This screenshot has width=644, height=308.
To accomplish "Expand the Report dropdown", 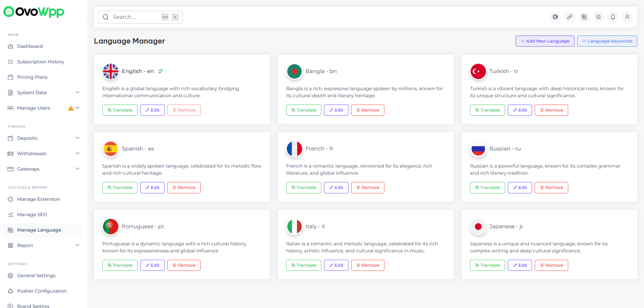I will (x=77, y=245).
